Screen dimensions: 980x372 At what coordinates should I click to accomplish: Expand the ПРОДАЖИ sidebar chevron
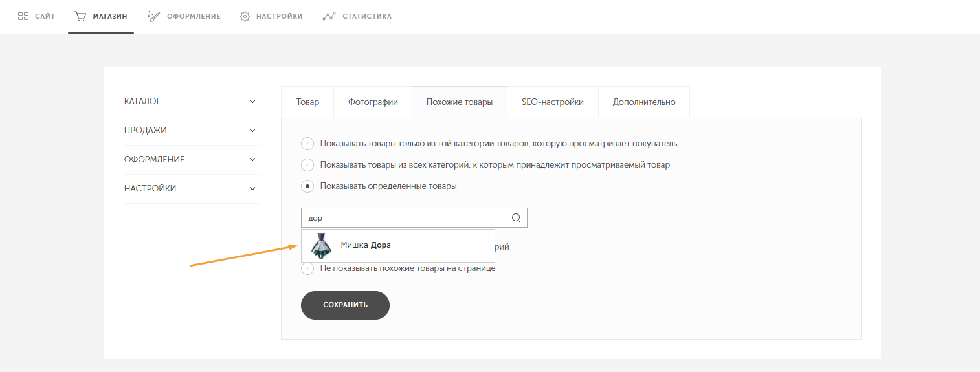[x=252, y=131]
